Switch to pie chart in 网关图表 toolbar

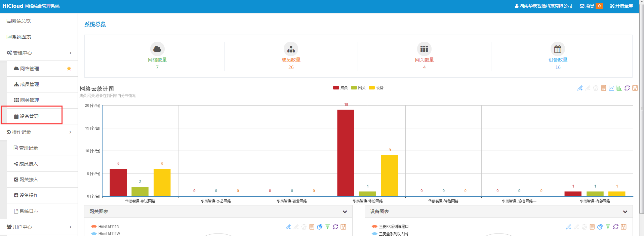pos(319,227)
